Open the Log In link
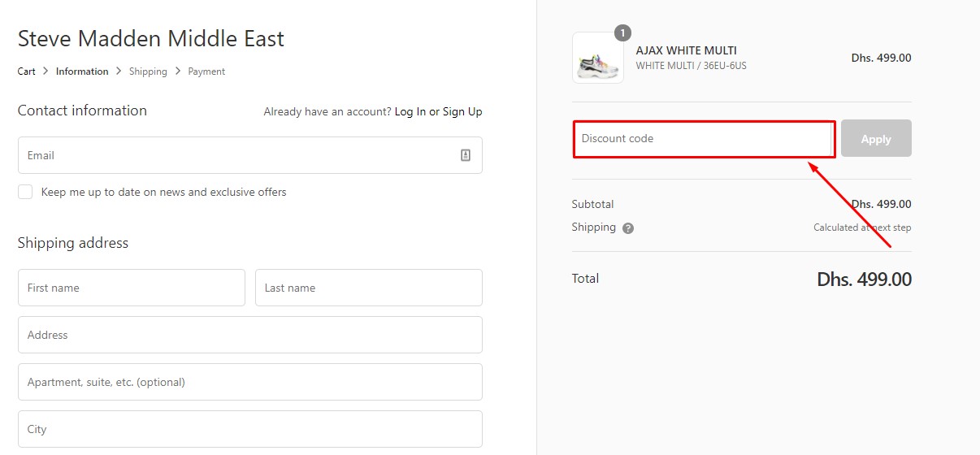 click(410, 112)
